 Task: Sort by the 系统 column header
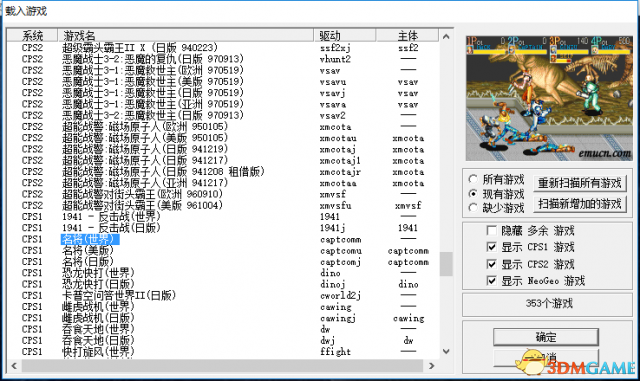click(x=32, y=35)
